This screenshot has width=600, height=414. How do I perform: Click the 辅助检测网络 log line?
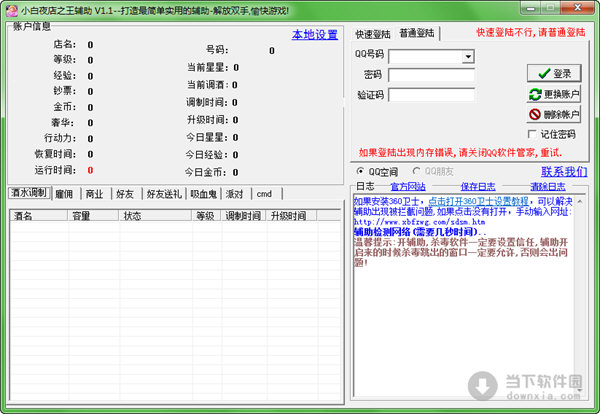point(419,232)
